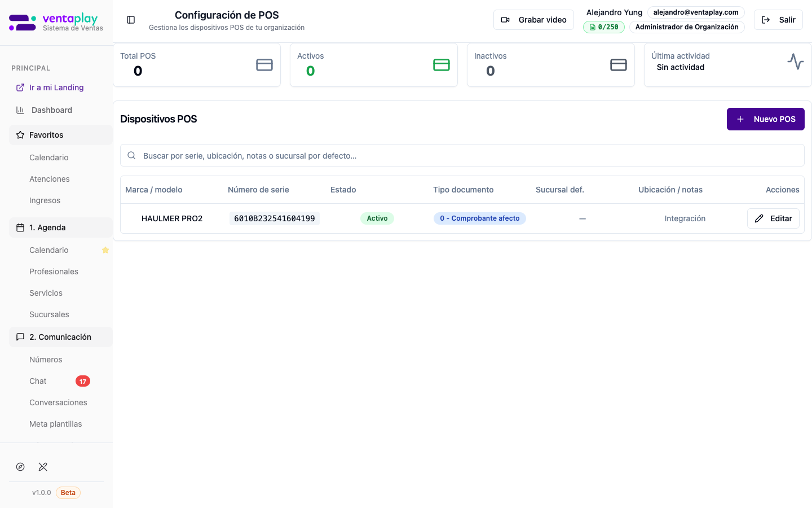Open Meta plantillas page
Screen dimensions: 812x508
click(x=55, y=424)
